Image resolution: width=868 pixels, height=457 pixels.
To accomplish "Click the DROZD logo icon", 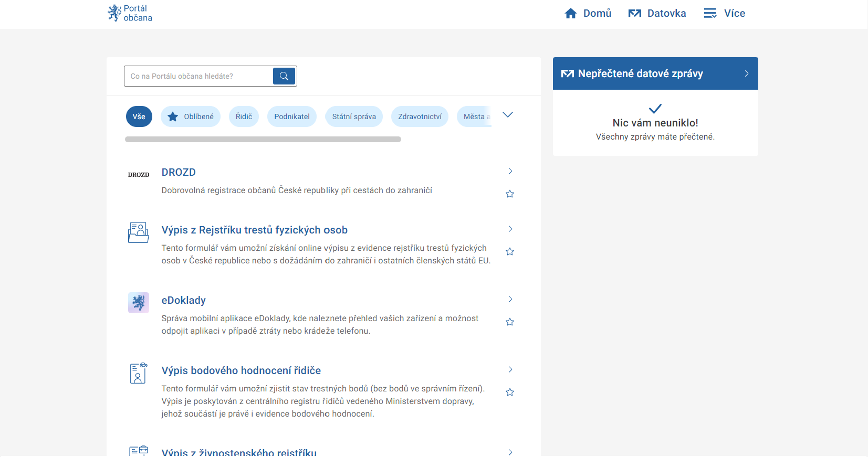I will tap(139, 175).
